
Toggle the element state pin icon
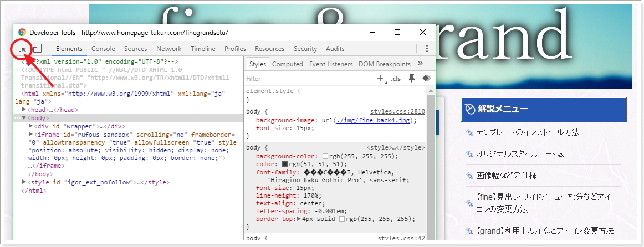coord(411,79)
